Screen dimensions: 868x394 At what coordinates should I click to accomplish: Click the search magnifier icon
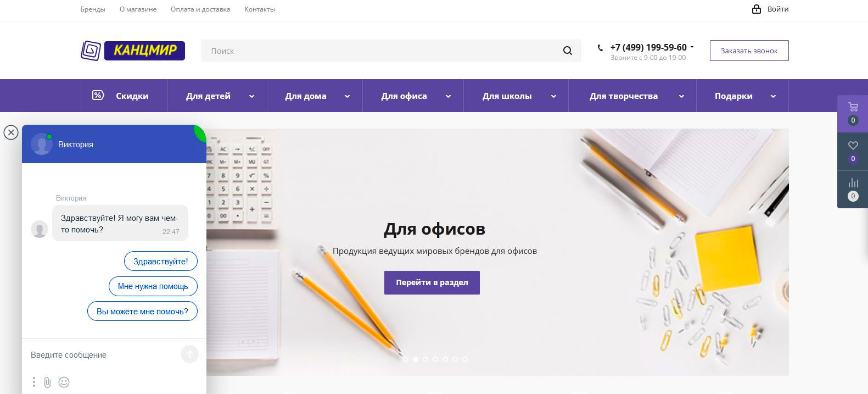568,51
